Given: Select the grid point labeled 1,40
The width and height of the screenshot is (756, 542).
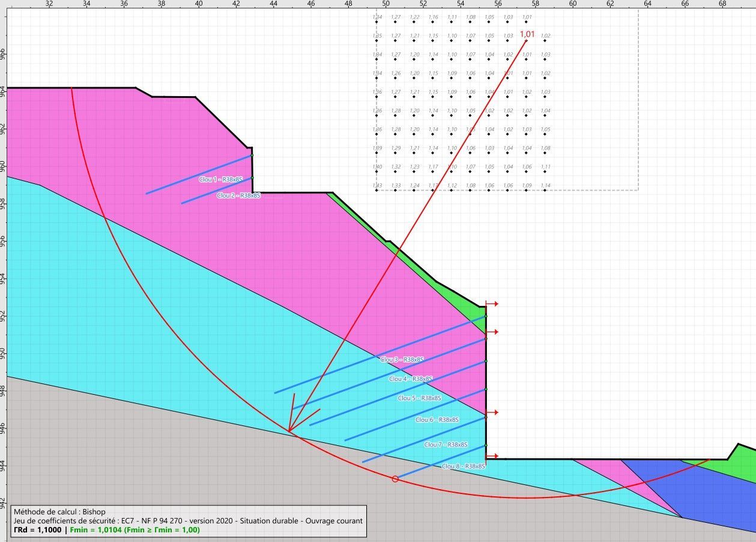Looking at the screenshot, I should pyautogui.click(x=378, y=172).
